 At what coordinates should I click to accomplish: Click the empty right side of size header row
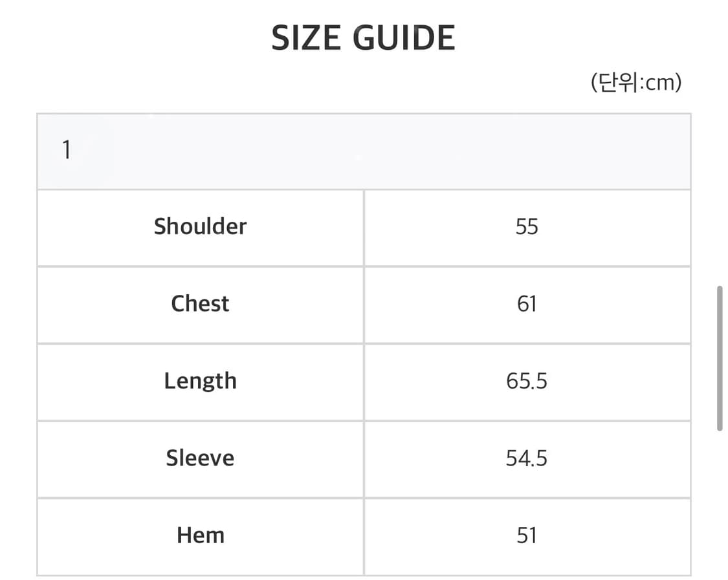tap(518, 151)
